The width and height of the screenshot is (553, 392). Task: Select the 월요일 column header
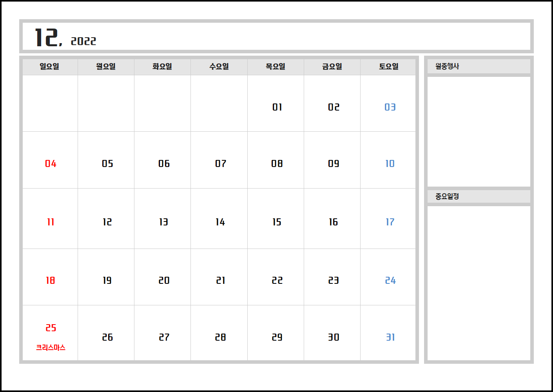[106, 67]
